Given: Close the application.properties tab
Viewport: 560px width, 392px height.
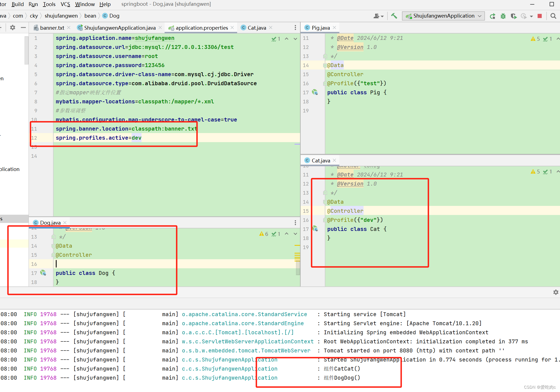Looking at the screenshot, I should pos(232,28).
